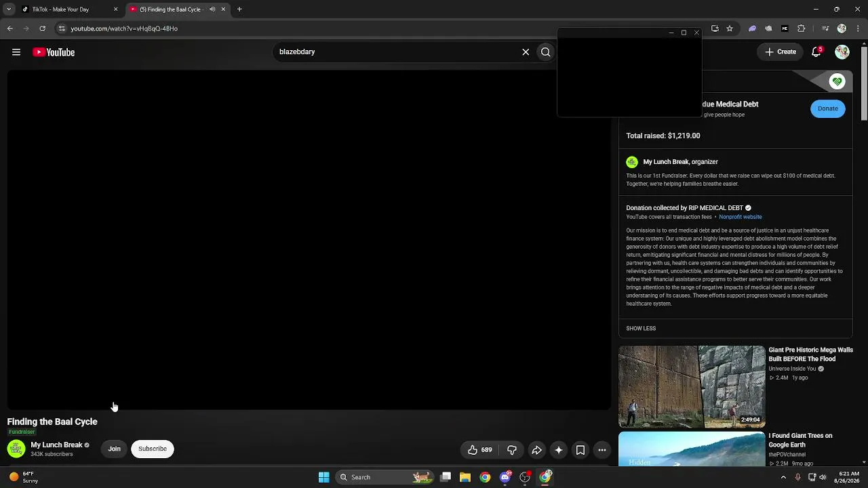The image size is (868, 488).
Task: Click the YouTube search input field
Action: [x=395, y=52]
